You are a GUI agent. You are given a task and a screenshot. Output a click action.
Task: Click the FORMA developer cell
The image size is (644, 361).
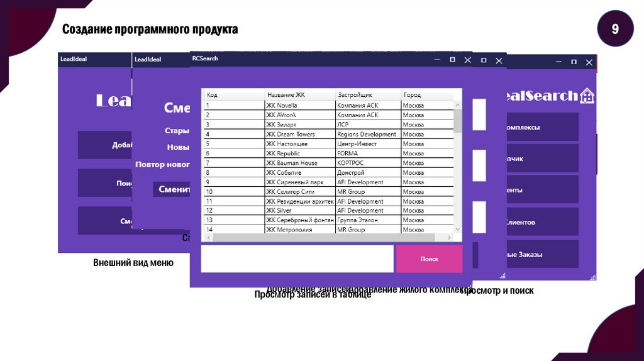click(x=369, y=153)
